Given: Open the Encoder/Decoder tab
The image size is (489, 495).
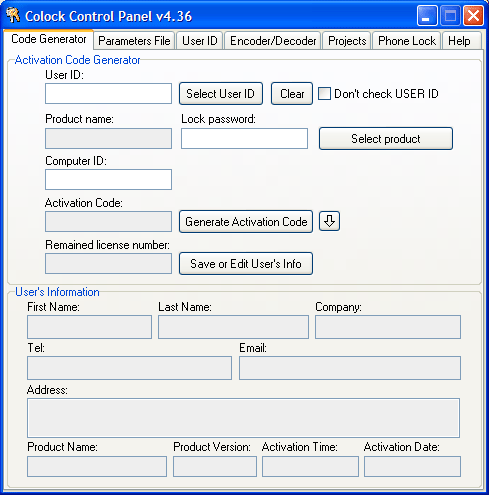Looking at the screenshot, I should (273, 41).
